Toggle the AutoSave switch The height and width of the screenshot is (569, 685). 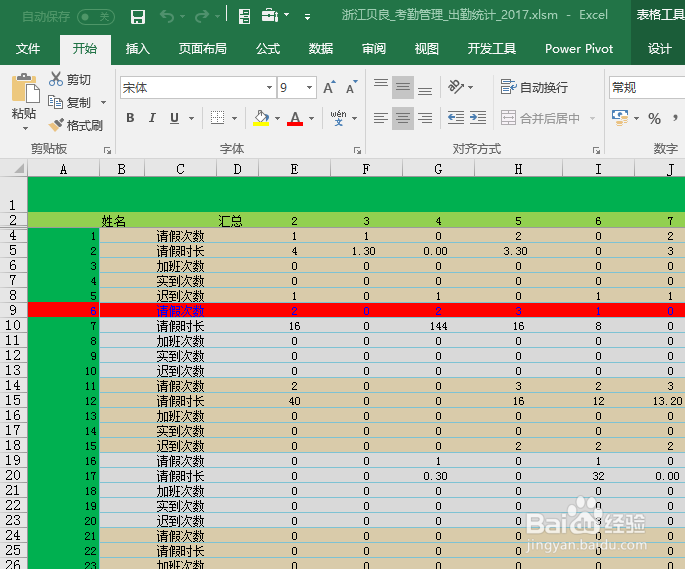tap(96, 17)
